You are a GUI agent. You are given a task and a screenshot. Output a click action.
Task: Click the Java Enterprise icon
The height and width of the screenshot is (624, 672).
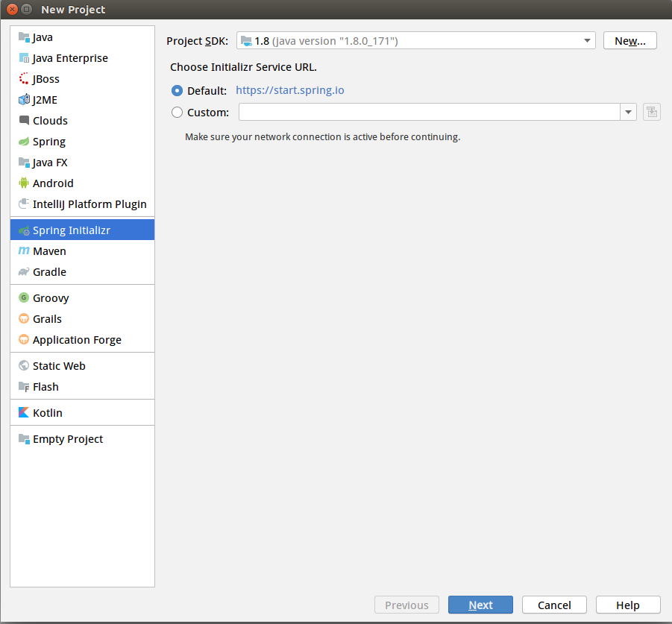click(x=24, y=58)
